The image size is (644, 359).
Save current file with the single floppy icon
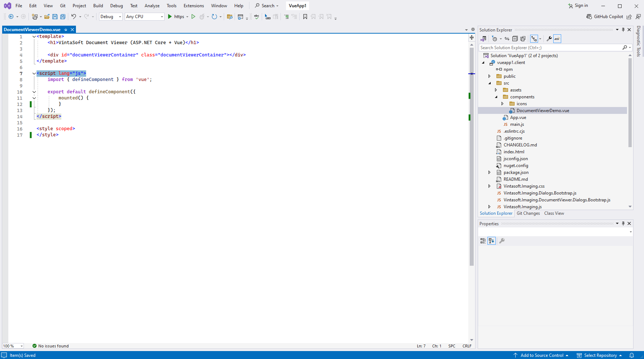(x=55, y=17)
